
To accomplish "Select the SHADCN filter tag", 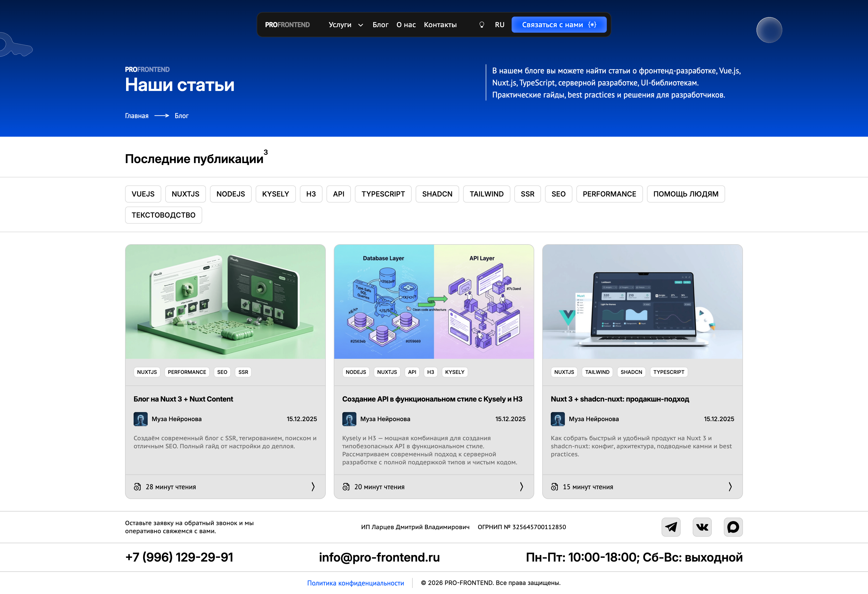I will coord(437,194).
